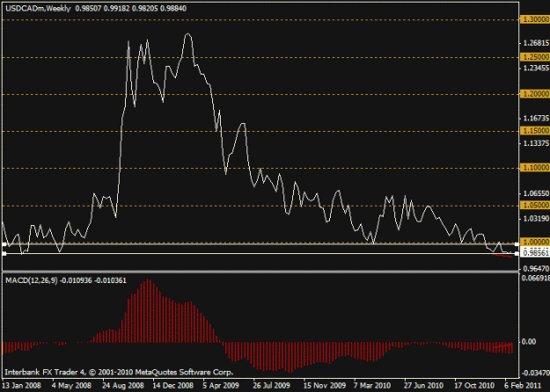Select the red trendline on the MACD histogram
This screenshot has height=392, width=550.
[502, 345]
